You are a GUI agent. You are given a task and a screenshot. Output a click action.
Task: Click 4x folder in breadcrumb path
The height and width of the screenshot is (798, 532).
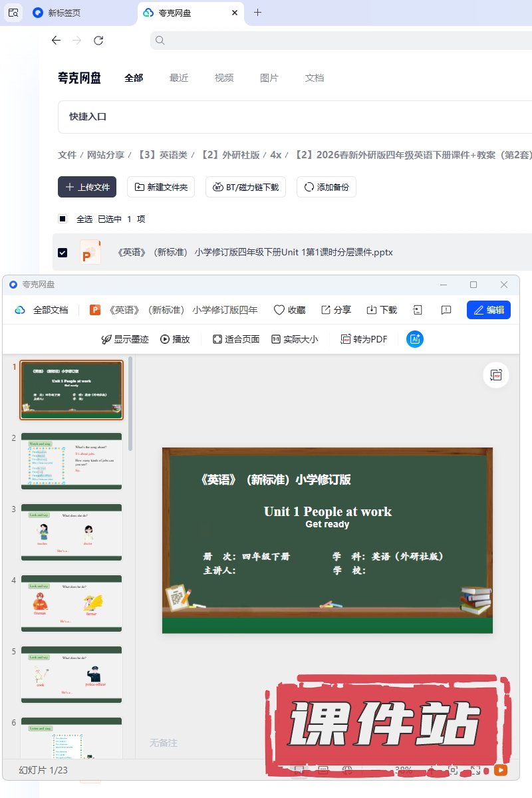[x=275, y=155]
